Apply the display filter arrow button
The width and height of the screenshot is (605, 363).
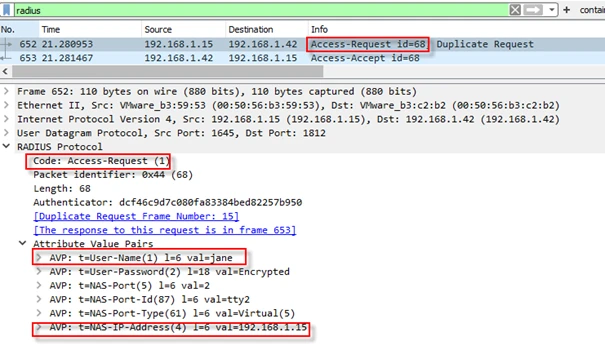[x=533, y=10]
